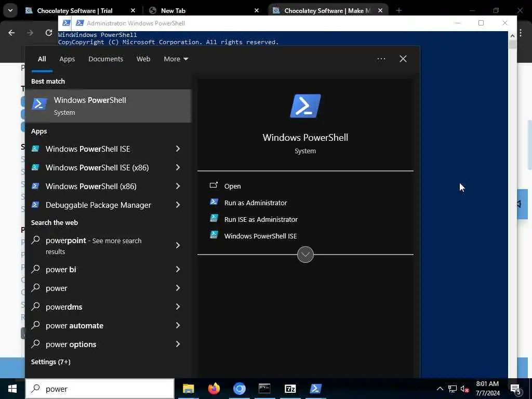
Task: Switch to PowerShell taskbar icon
Action: coord(315,389)
